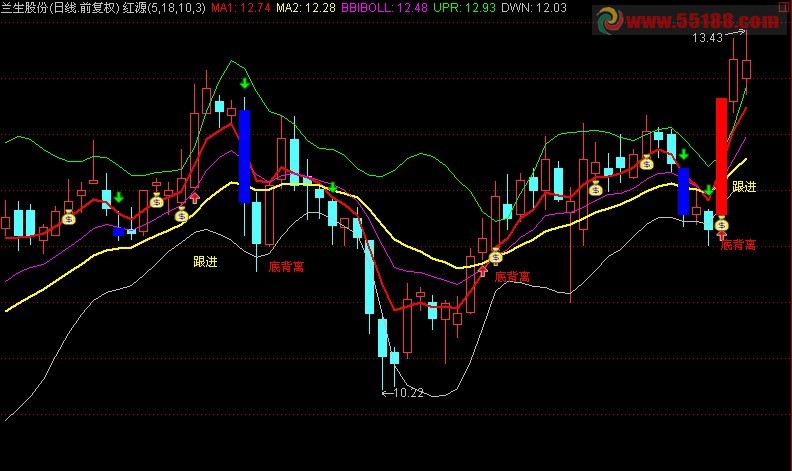Click the leftmost red up arrow
This screenshot has height=471, width=792.
(194, 198)
